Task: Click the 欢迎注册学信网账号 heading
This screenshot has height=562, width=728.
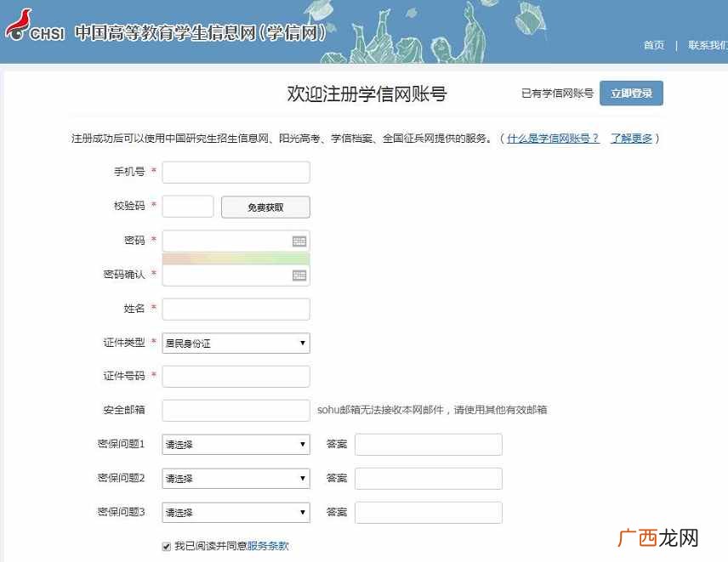Action: (x=367, y=94)
